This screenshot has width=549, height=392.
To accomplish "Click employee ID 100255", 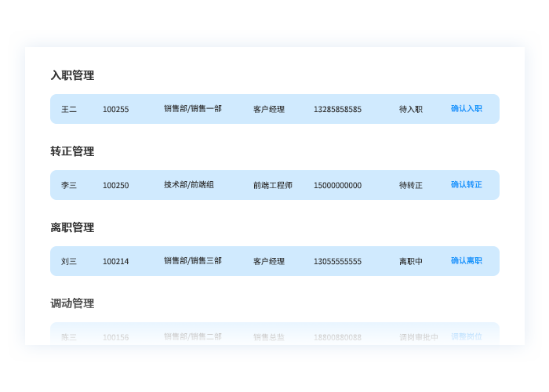I will tap(115, 109).
